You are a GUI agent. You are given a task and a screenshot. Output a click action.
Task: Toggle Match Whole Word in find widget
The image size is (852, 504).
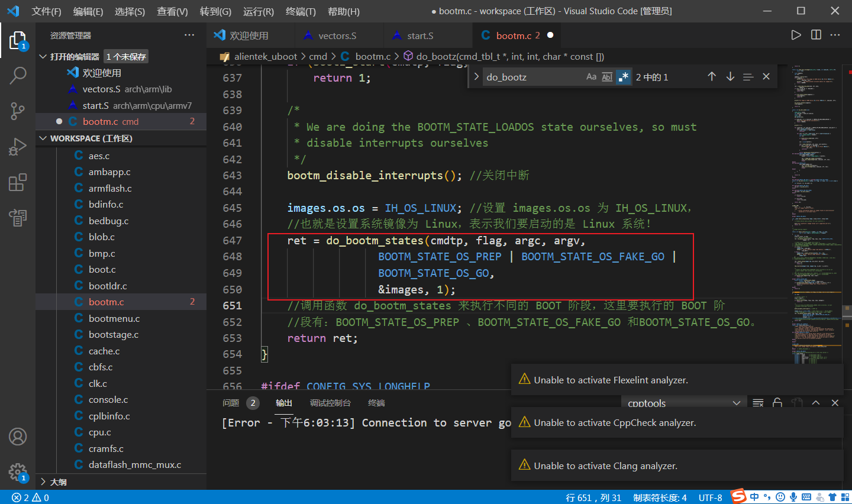pos(607,77)
